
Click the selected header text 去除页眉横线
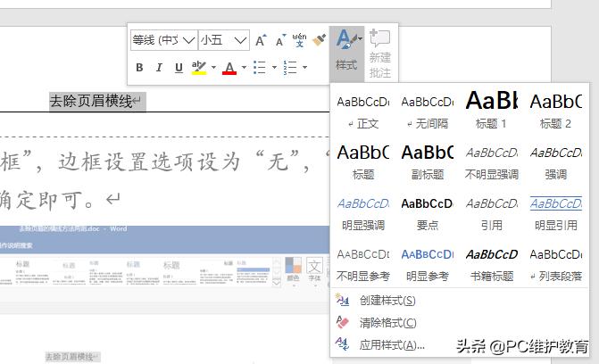pos(91,101)
